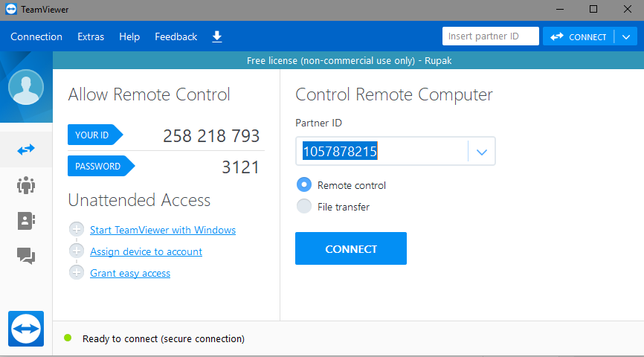Click the top-bar CONNECT button
Image resolution: width=644 pixels, height=357 pixels.
[x=579, y=37]
